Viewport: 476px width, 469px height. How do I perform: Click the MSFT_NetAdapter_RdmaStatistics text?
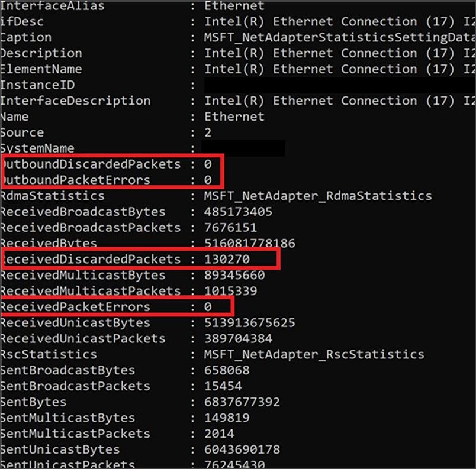318,196
